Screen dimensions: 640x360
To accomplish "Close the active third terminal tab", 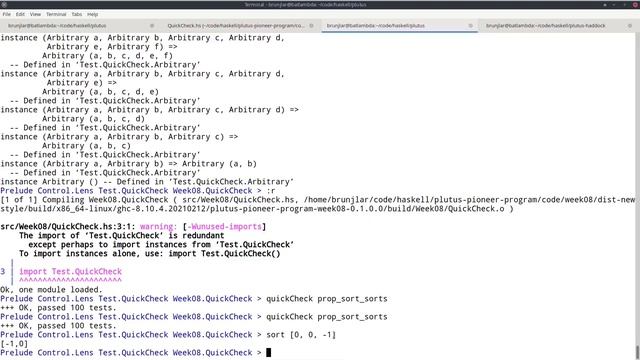I will tap(471, 26).
